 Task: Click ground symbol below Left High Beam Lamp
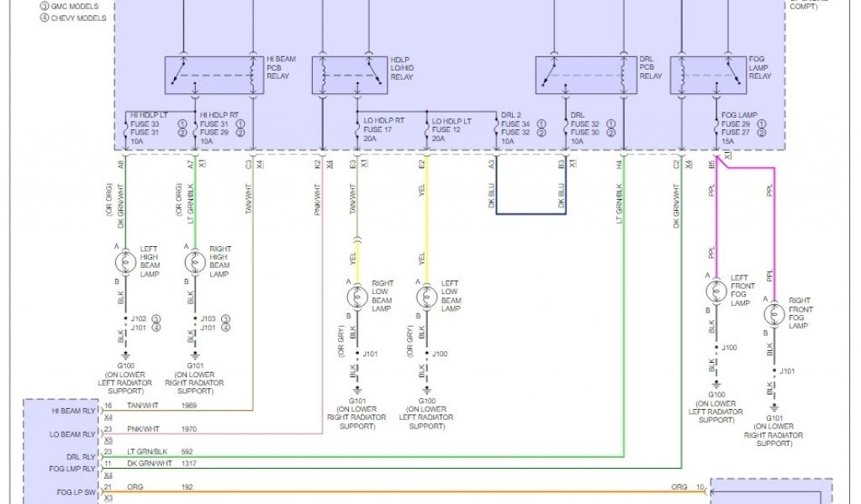125,354
